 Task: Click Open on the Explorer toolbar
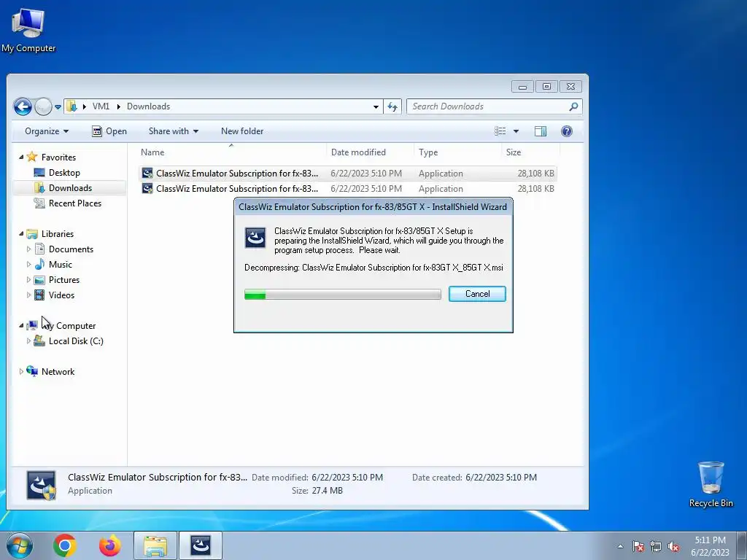click(x=109, y=131)
